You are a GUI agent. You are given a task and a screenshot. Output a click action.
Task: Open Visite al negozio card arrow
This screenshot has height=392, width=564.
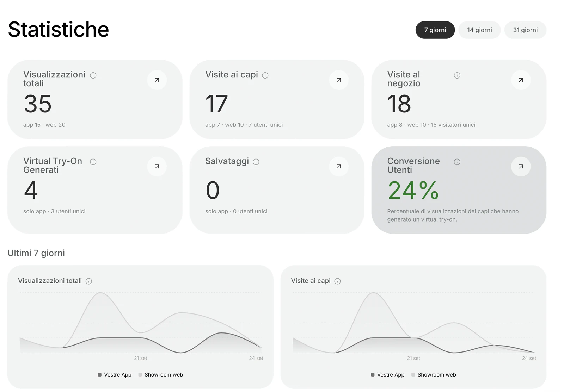click(x=521, y=80)
